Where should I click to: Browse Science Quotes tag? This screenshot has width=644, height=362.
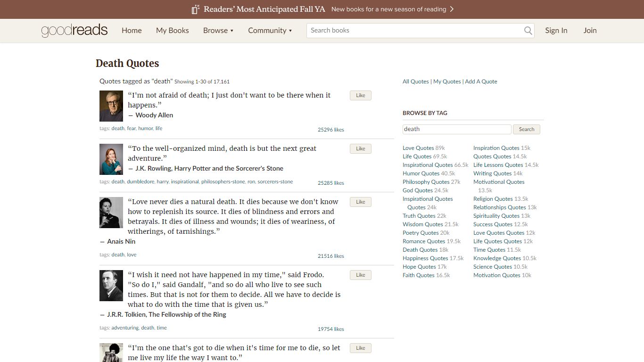493,267
